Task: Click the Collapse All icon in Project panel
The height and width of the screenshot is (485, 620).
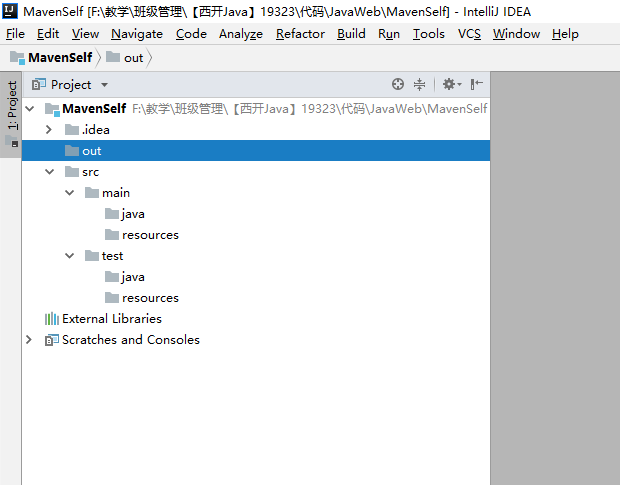Action: click(x=419, y=84)
